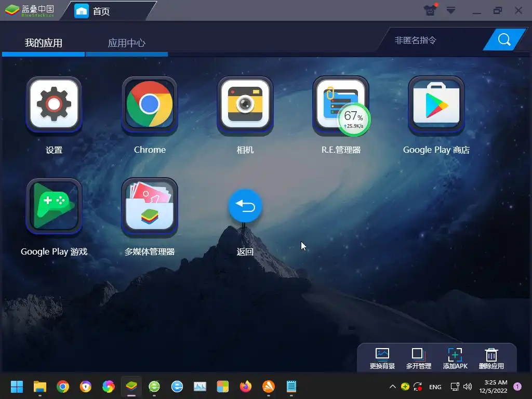Image resolution: width=532 pixels, height=399 pixels.
Task: Open the performance monitor taskbar icon
Action: (200, 387)
